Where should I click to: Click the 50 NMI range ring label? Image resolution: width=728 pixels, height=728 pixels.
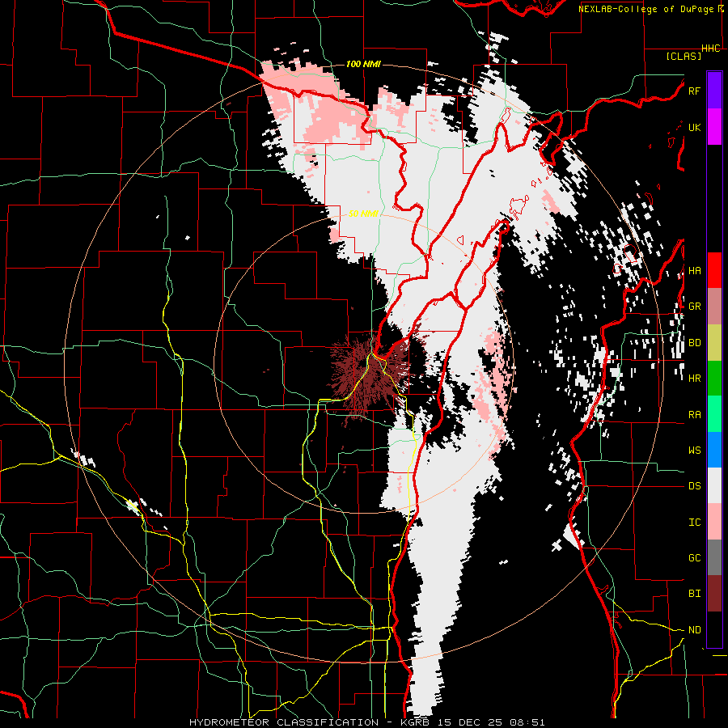363,214
